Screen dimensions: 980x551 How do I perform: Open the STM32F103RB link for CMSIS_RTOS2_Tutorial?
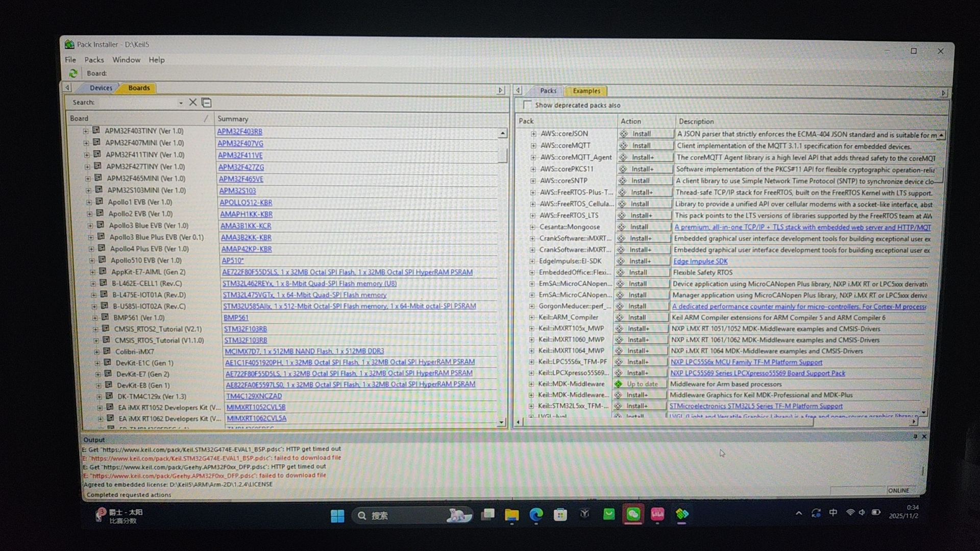point(245,329)
